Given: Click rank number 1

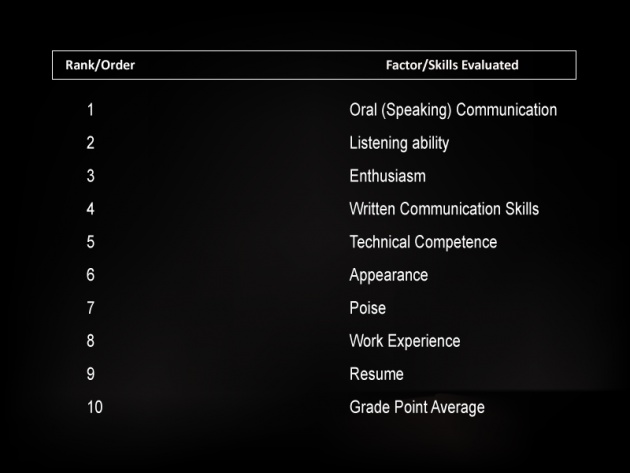Looking at the screenshot, I should coord(90,110).
